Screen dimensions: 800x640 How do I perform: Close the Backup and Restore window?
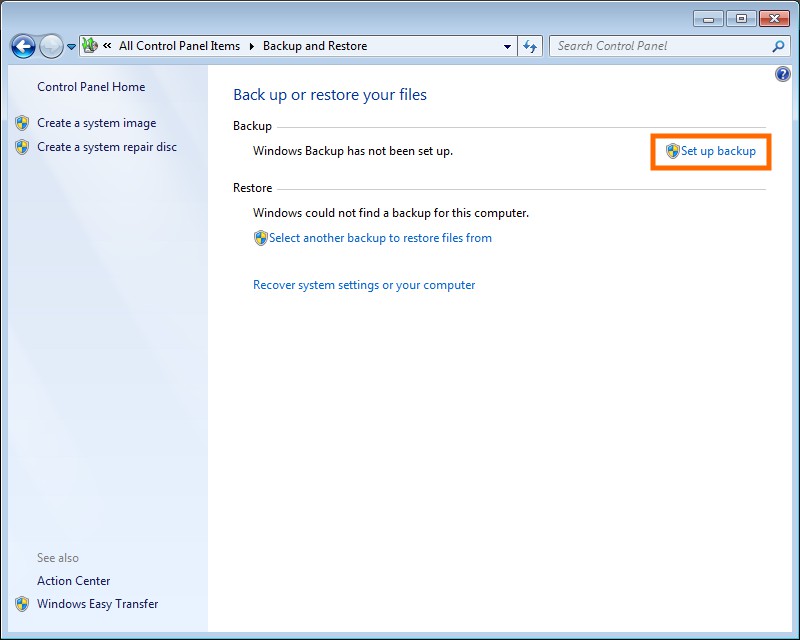click(774, 19)
